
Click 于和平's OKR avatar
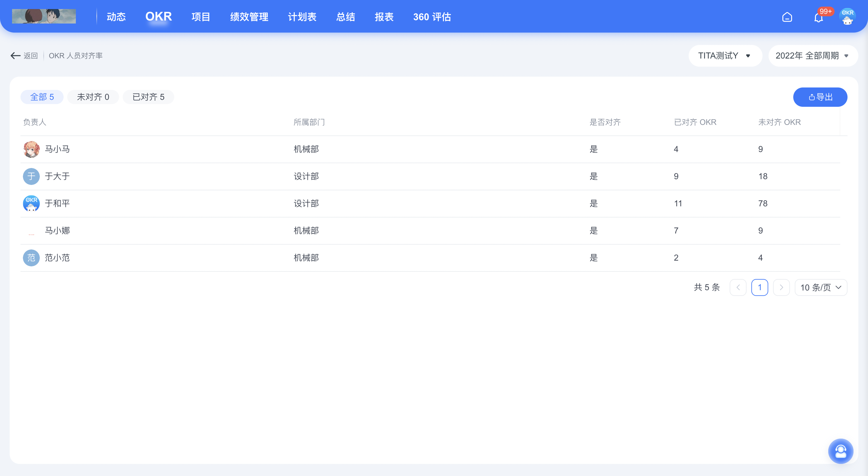(31, 203)
